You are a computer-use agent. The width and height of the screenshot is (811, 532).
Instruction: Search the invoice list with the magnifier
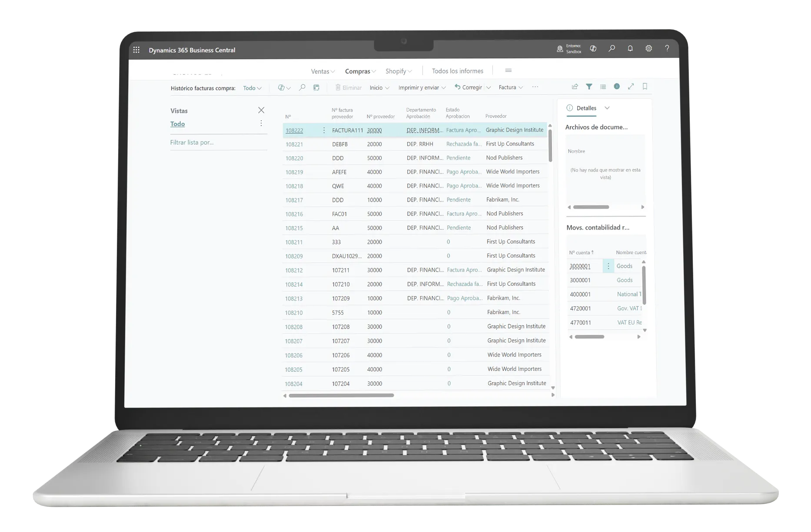click(302, 88)
